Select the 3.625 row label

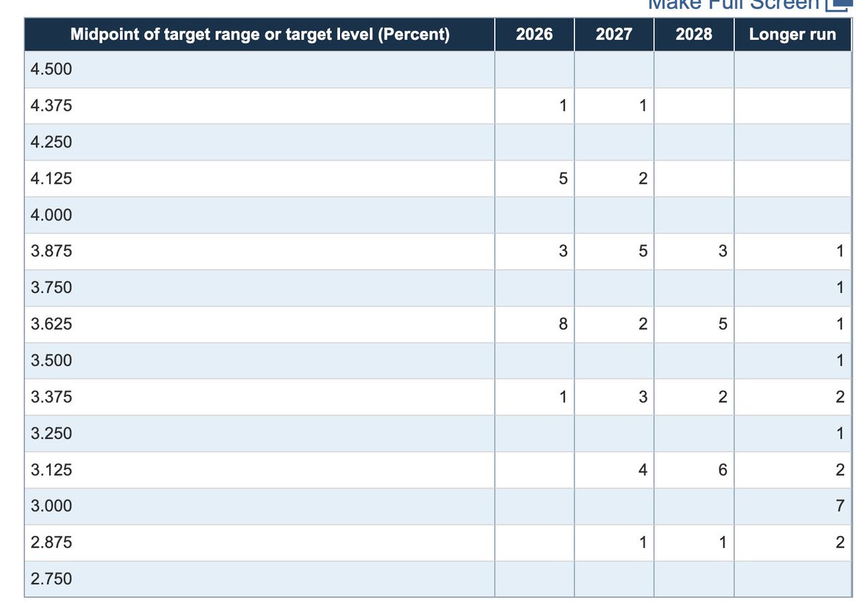[x=51, y=325]
